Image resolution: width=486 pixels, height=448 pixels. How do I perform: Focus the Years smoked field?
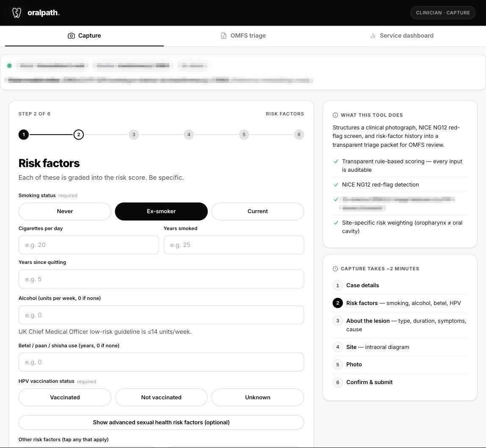234,245
